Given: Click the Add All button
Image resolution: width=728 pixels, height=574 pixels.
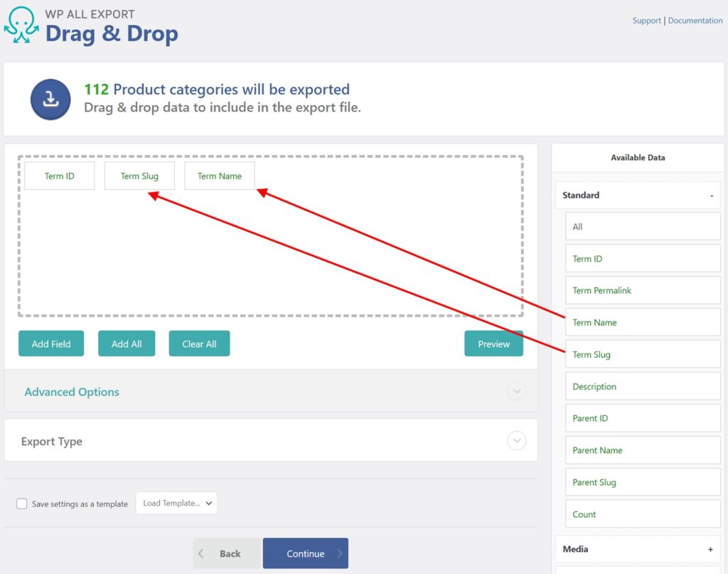Looking at the screenshot, I should 127,344.
